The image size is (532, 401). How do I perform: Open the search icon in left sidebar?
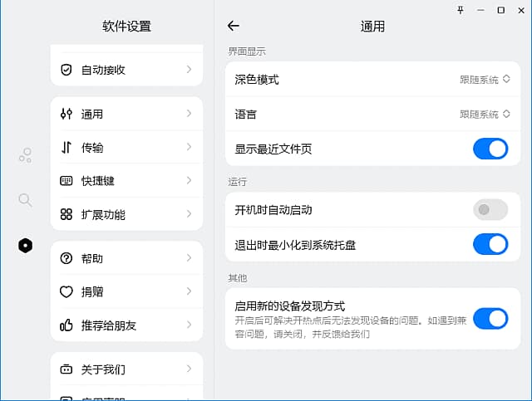26,199
